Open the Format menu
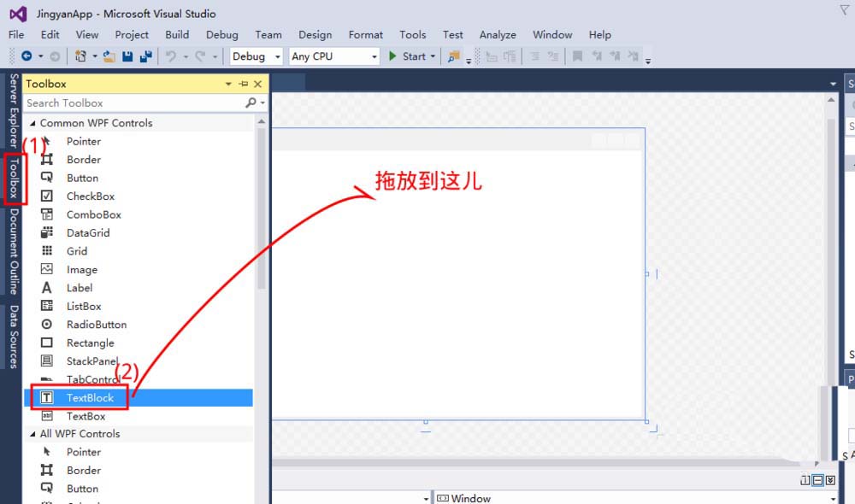This screenshot has height=504, width=855. pos(366,34)
